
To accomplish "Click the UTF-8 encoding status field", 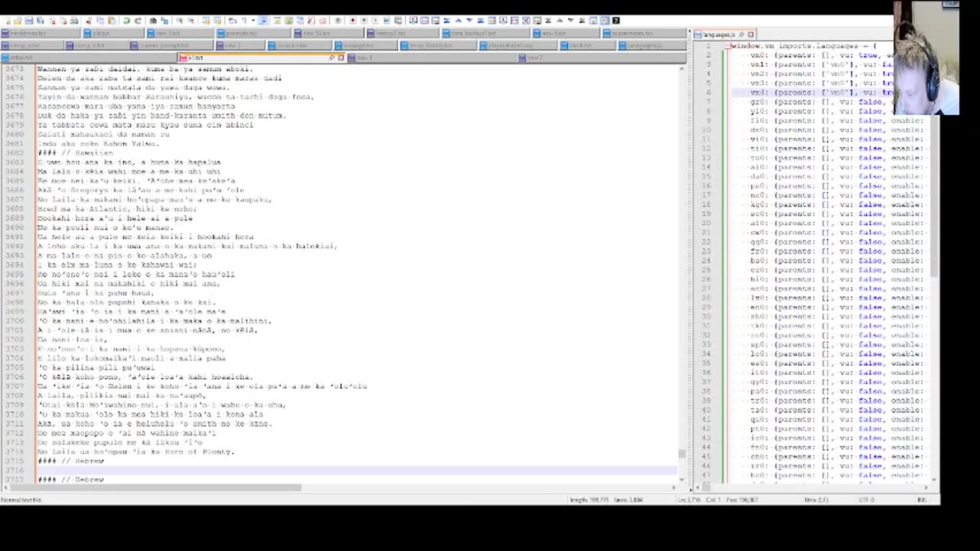I will 866,500.
